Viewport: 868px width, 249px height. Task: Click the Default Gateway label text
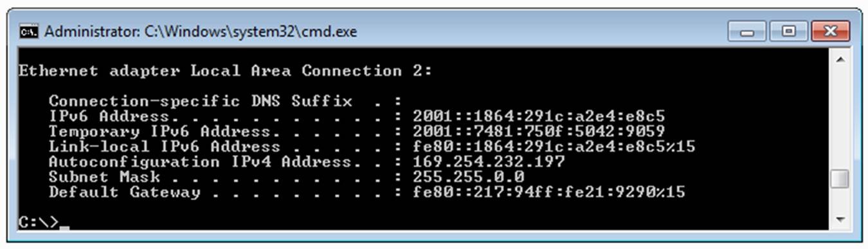pos(125,192)
